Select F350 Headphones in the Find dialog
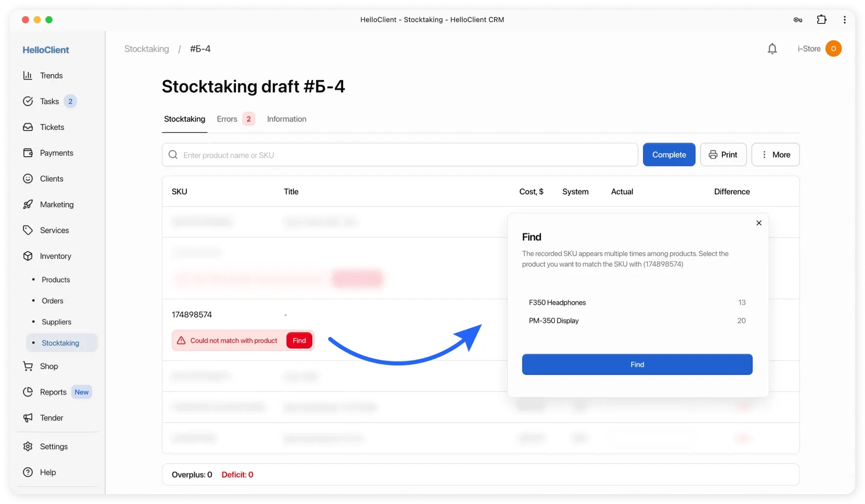Image resolution: width=865 pixels, height=504 pixels. pyautogui.click(x=557, y=303)
